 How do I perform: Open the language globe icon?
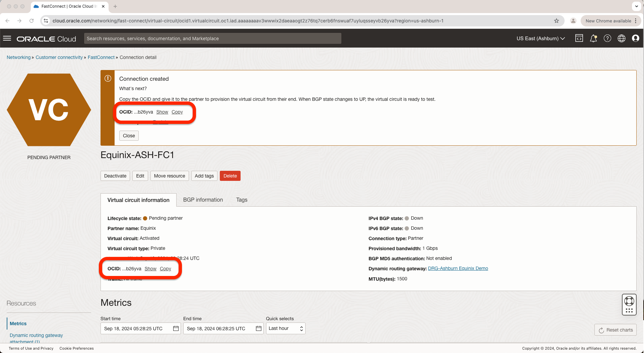pyautogui.click(x=622, y=39)
